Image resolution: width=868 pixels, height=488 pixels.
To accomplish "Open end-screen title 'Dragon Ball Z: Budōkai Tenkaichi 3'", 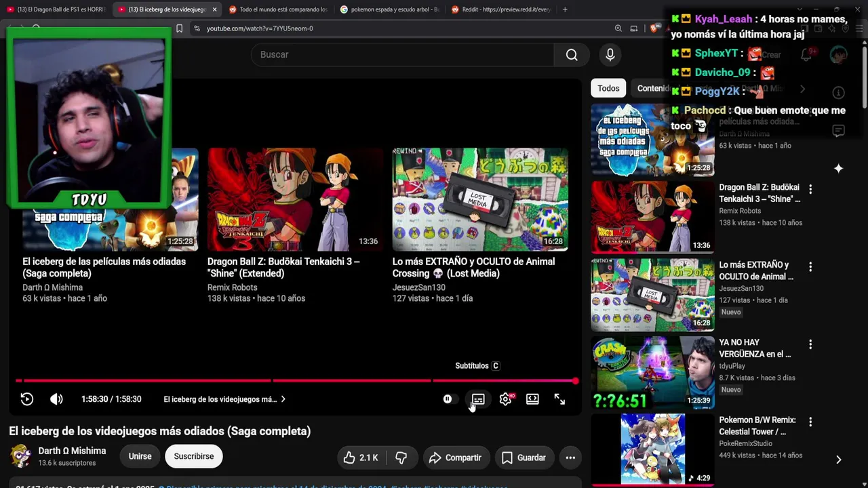I will 283,267.
